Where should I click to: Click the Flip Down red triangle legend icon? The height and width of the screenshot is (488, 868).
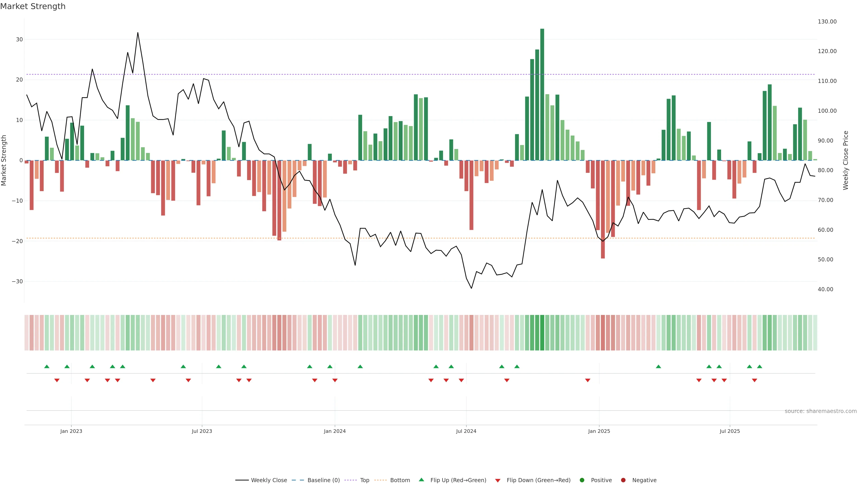pyautogui.click(x=498, y=481)
